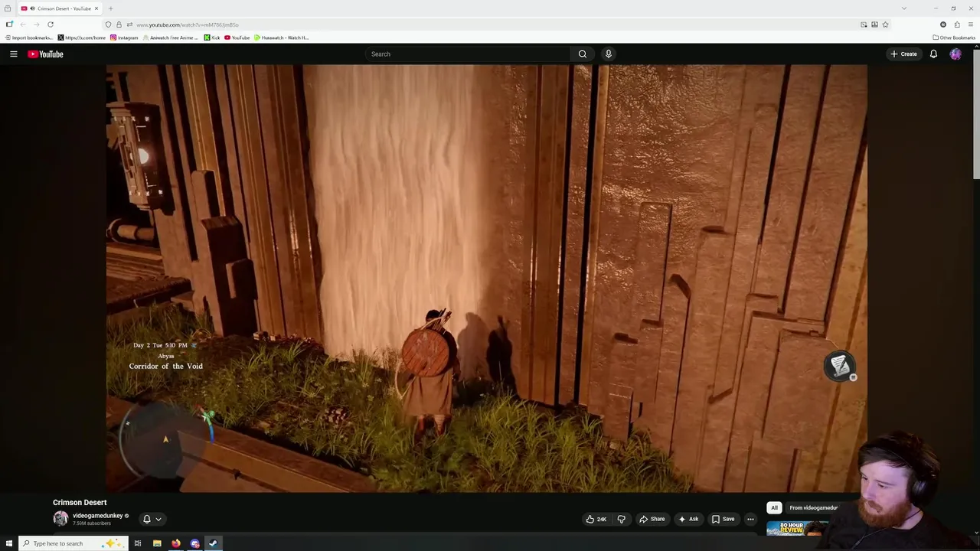Open Import bookmarks item

(x=29, y=37)
